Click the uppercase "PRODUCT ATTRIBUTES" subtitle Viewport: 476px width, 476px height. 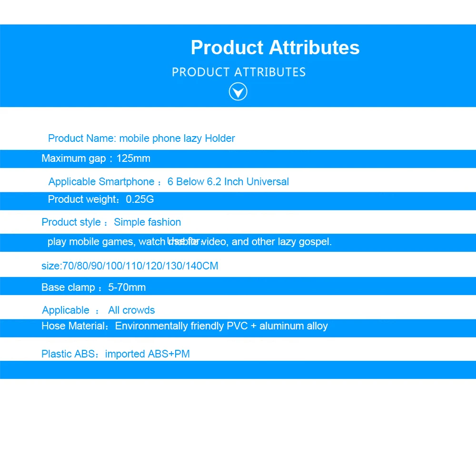(238, 72)
